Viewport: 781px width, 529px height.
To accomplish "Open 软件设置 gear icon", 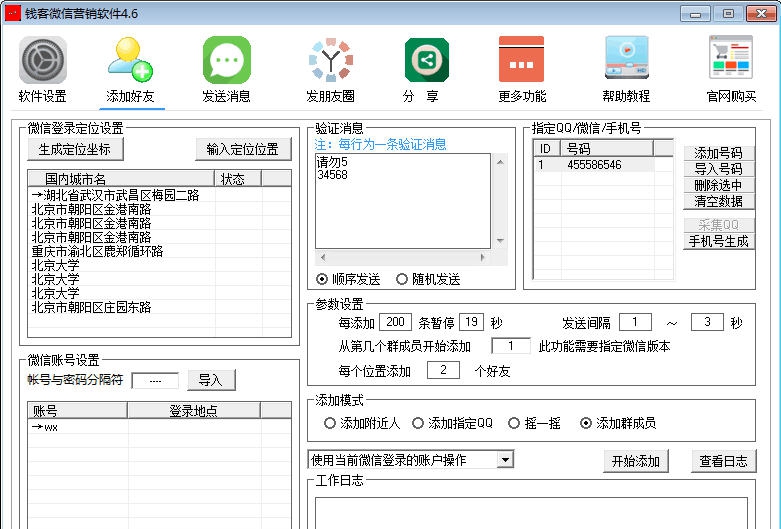I will pyautogui.click(x=42, y=60).
